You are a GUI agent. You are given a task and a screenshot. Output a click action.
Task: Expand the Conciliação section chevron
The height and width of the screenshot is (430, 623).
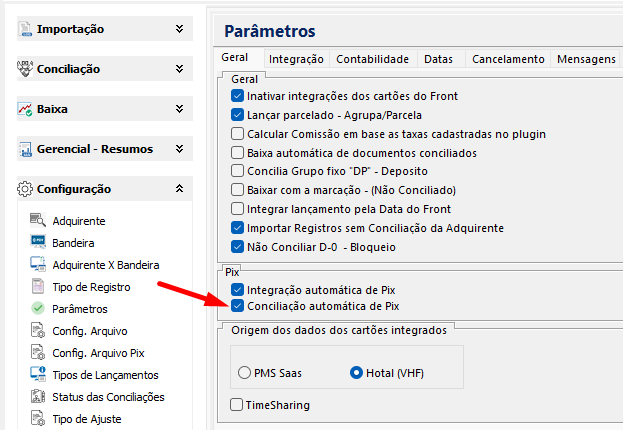(179, 69)
